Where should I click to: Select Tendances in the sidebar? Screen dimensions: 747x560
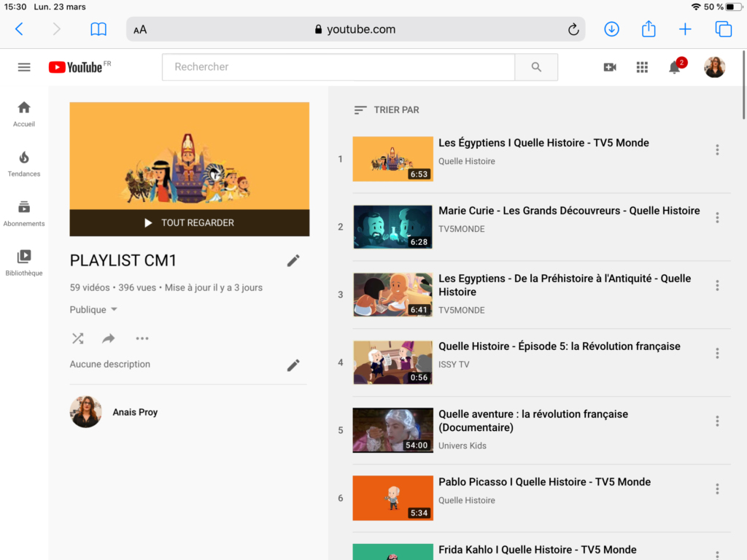tap(24, 164)
